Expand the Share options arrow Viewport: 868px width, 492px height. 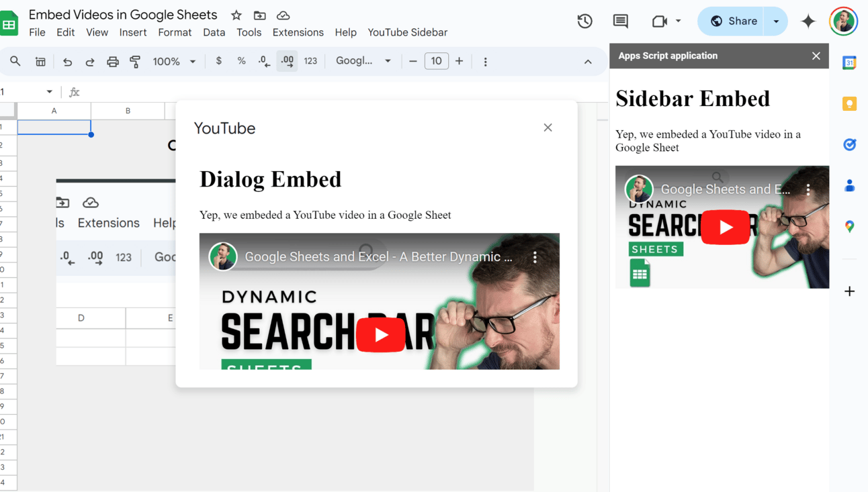point(776,21)
